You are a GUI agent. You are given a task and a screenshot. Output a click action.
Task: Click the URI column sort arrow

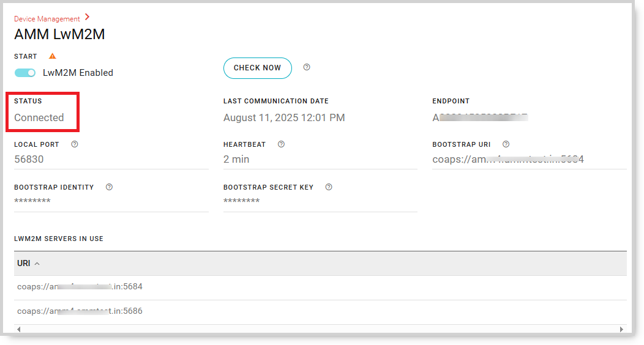coord(37,264)
